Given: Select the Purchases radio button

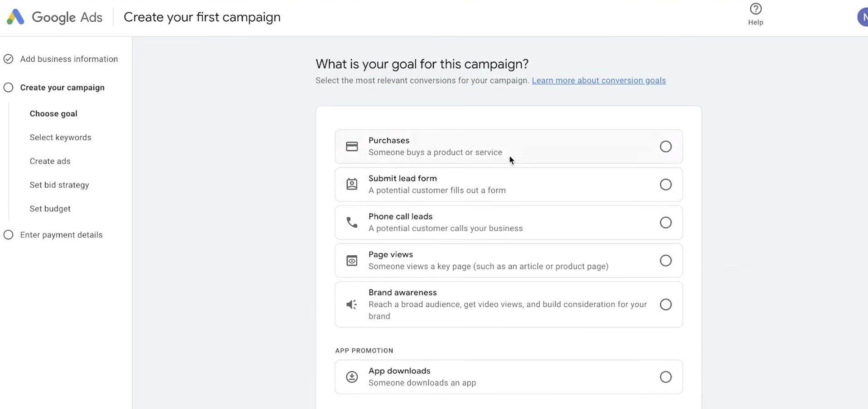Looking at the screenshot, I should tap(666, 147).
